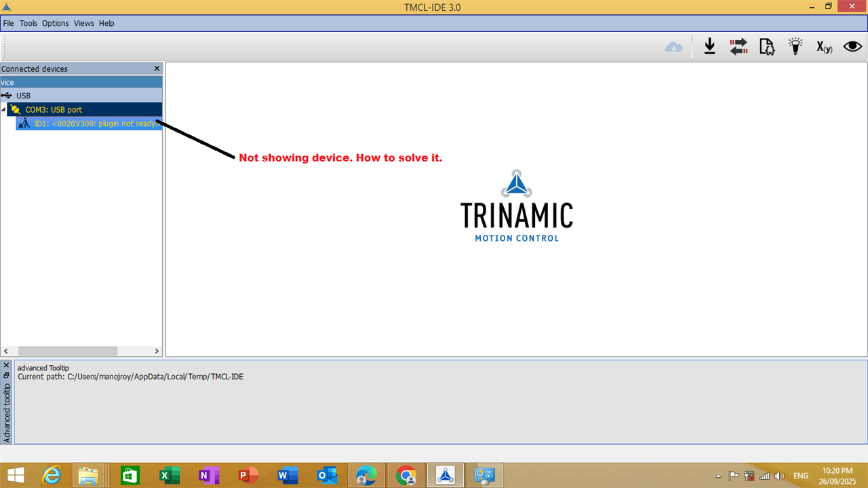Open the Help menu
The height and width of the screenshot is (488, 868).
click(x=106, y=23)
